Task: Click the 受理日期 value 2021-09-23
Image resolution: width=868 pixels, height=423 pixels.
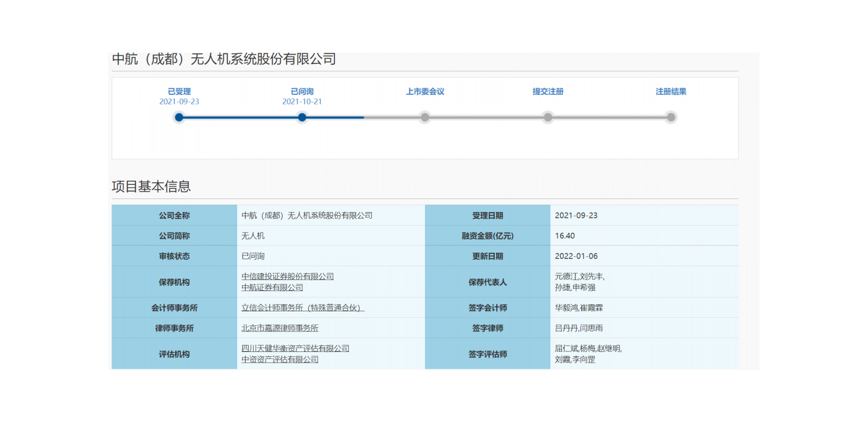Action: click(x=576, y=215)
